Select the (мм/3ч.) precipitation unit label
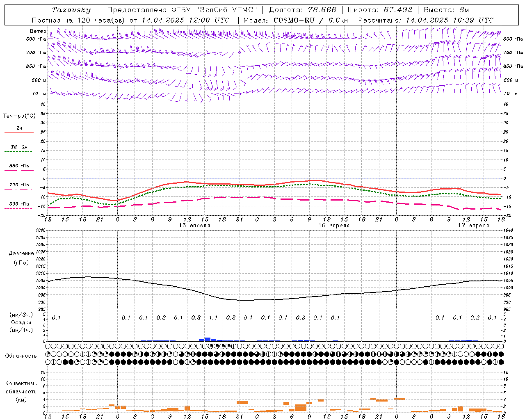 click(21, 315)
